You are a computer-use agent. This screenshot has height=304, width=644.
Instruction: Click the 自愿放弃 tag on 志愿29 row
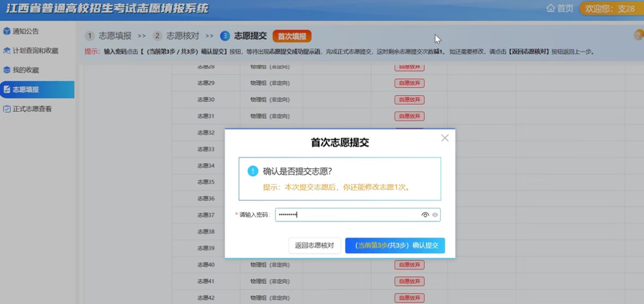(x=409, y=83)
